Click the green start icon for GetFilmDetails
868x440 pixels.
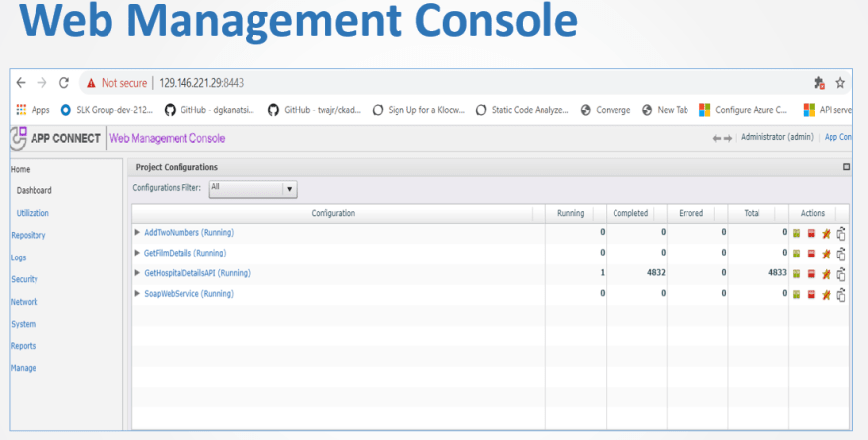pos(797,254)
